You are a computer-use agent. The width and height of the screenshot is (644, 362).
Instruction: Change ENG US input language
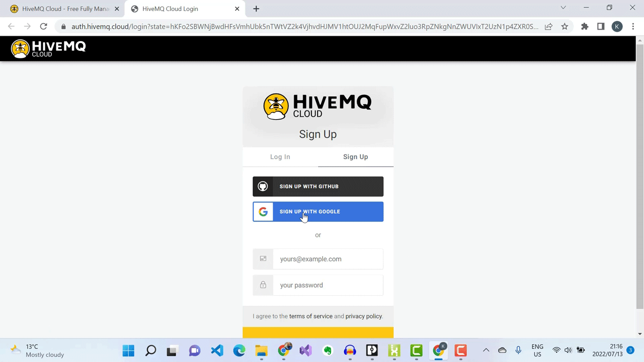[537, 350]
